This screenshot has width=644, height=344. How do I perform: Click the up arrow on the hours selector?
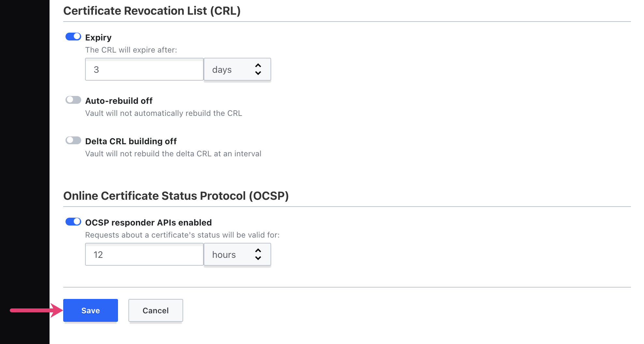click(x=257, y=251)
